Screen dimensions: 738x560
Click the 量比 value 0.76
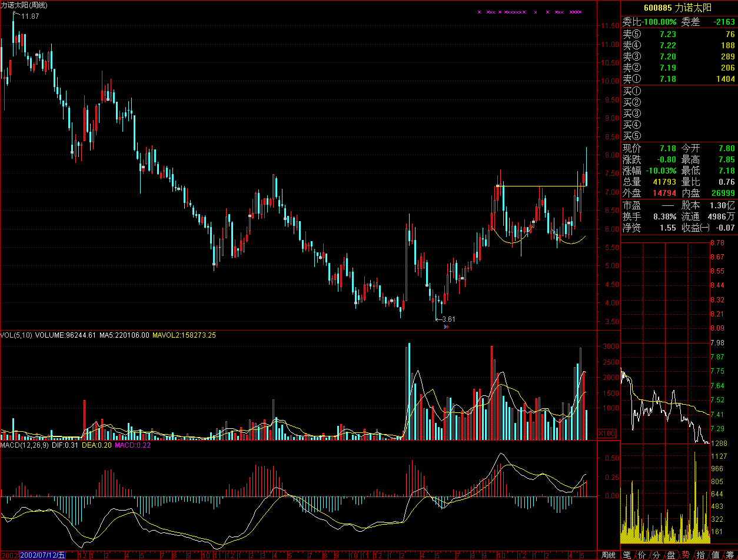click(x=726, y=182)
